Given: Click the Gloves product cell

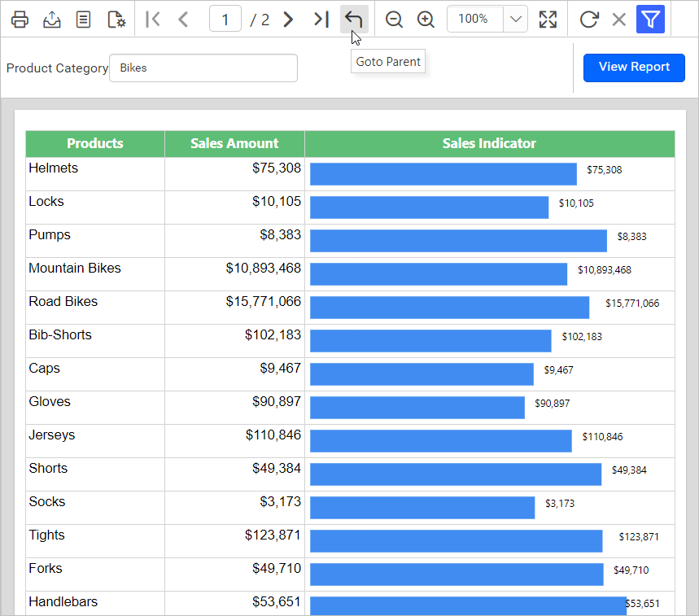Looking at the screenshot, I should point(95,408).
